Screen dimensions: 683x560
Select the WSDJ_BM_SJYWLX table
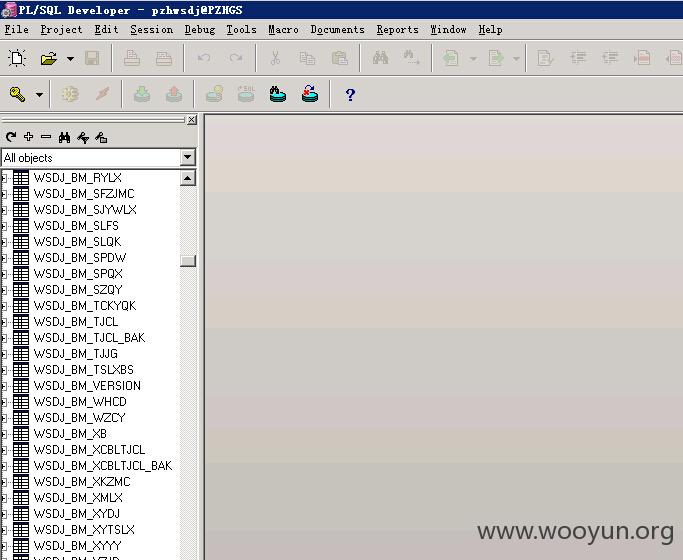click(x=85, y=210)
